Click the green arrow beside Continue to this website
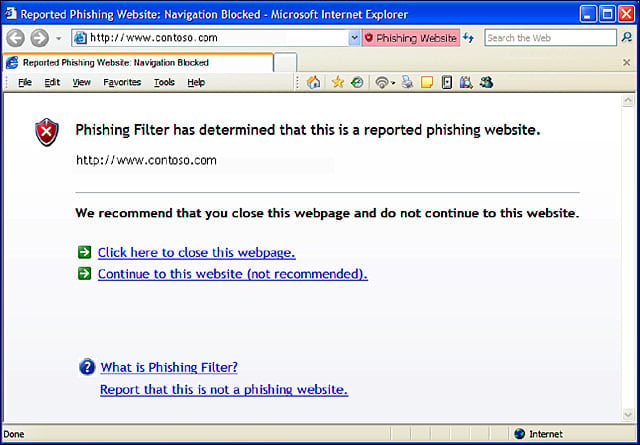The image size is (640, 445). 84,274
